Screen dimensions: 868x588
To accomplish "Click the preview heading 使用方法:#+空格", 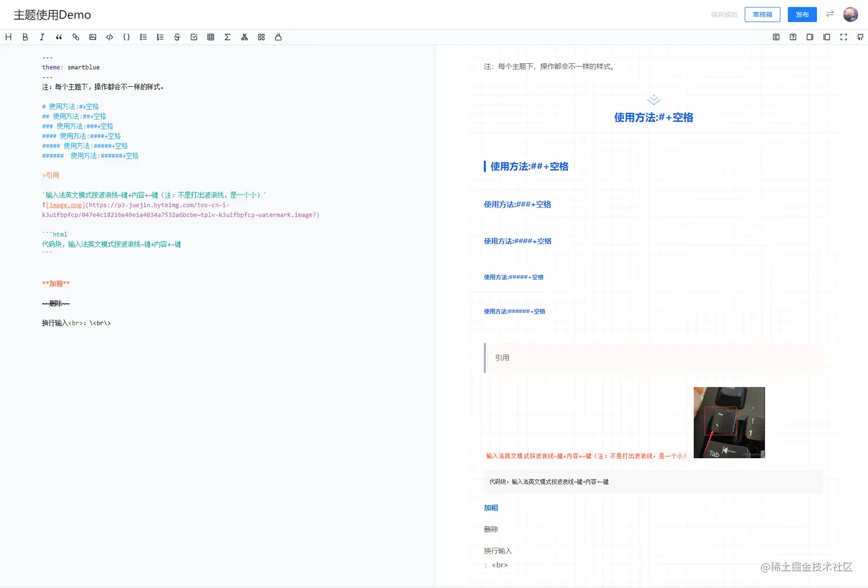I will point(653,118).
